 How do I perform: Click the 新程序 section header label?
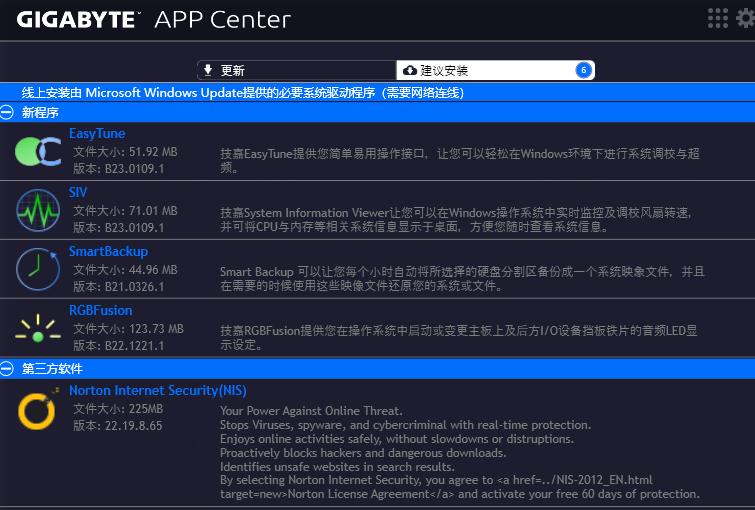40,112
